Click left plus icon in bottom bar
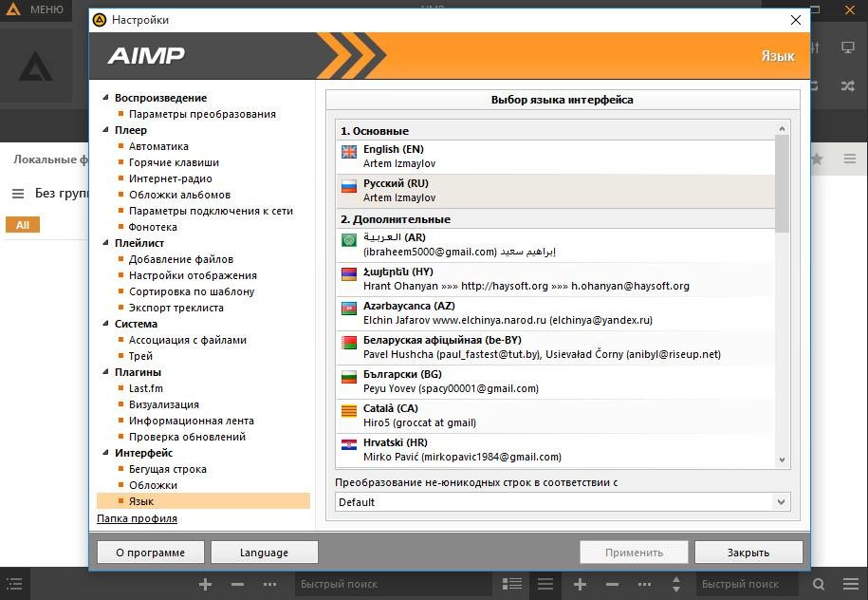Screen dimensions: 868x600 click(205, 584)
